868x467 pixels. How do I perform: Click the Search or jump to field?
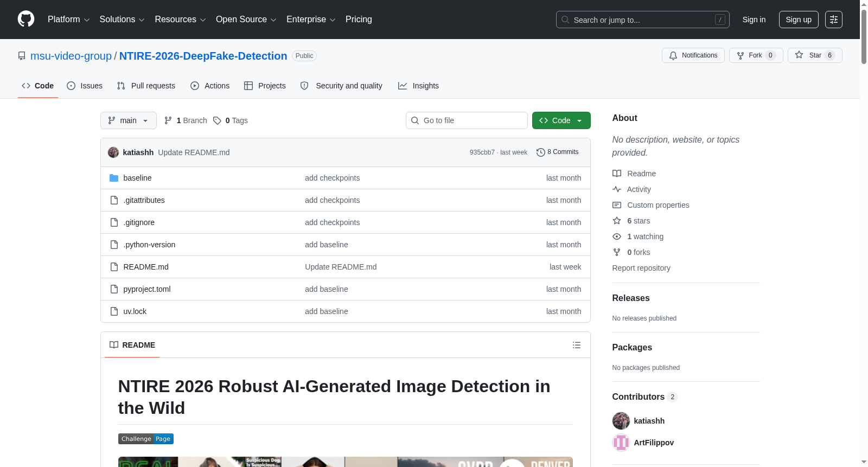pyautogui.click(x=642, y=20)
